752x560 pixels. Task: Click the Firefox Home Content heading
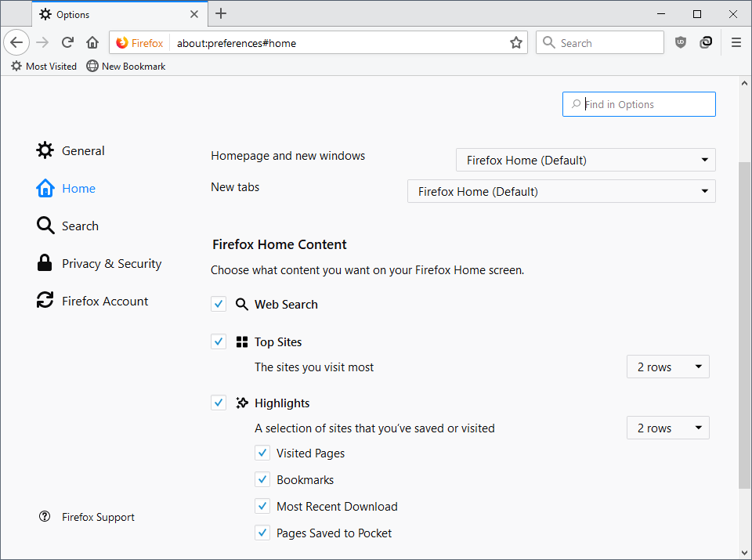pos(279,244)
